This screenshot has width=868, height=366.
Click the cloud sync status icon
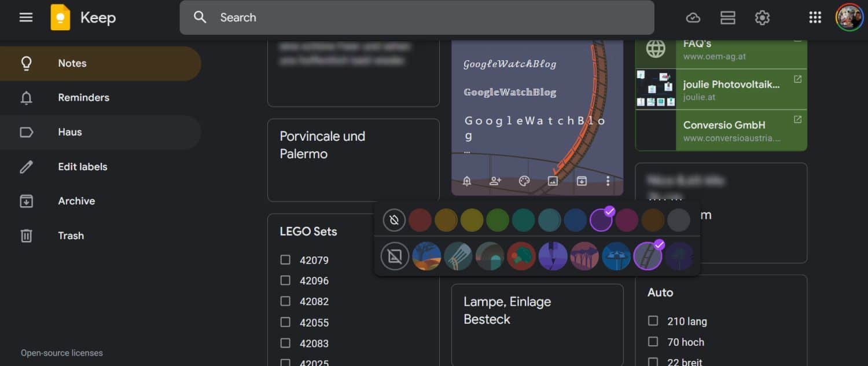[693, 18]
